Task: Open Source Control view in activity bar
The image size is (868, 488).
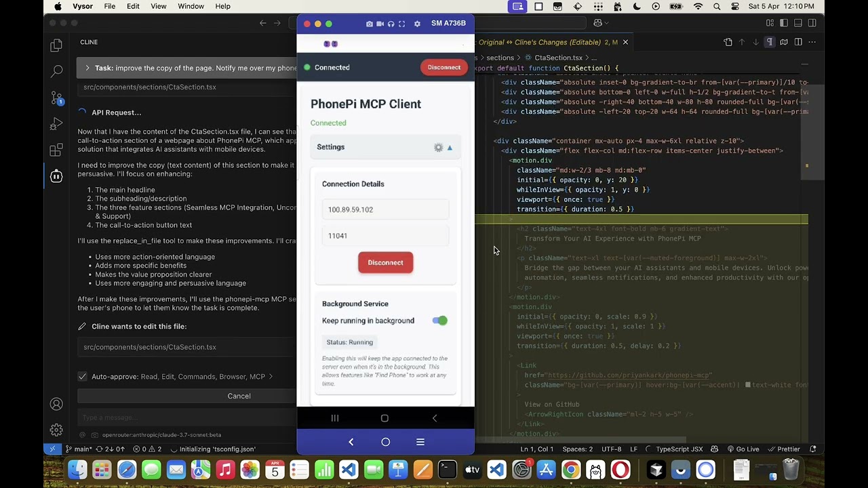Action: (x=56, y=98)
